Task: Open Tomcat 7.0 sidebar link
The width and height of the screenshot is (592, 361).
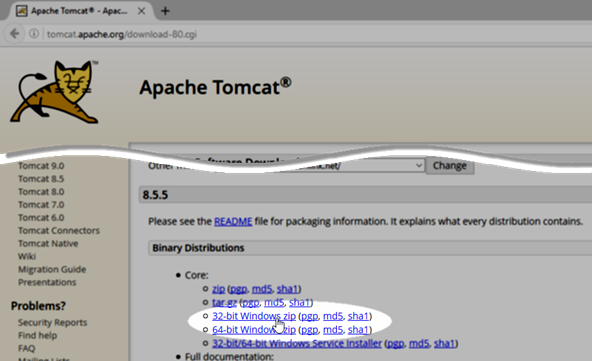Action: pyautogui.click(x=41, y=205)
